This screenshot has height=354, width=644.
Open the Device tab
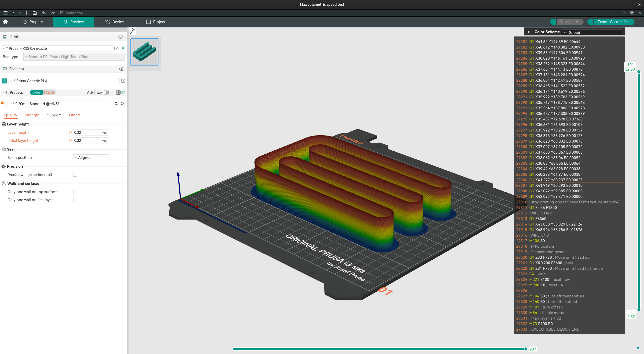click(114, 22)
